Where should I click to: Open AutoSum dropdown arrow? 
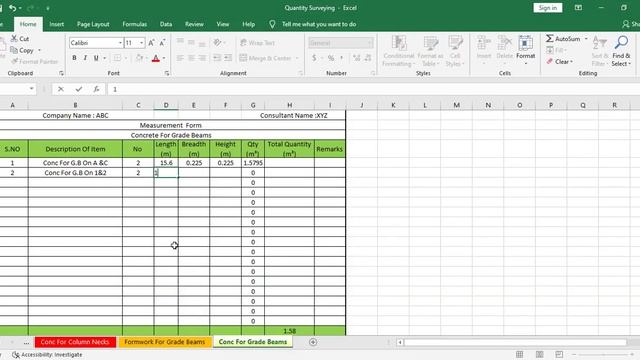[586, 38]
